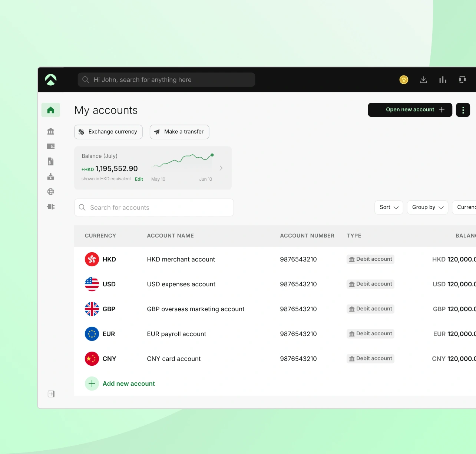Open the wallet sidebar icon
Screen dimensions: 476x454
click(51, 147)
